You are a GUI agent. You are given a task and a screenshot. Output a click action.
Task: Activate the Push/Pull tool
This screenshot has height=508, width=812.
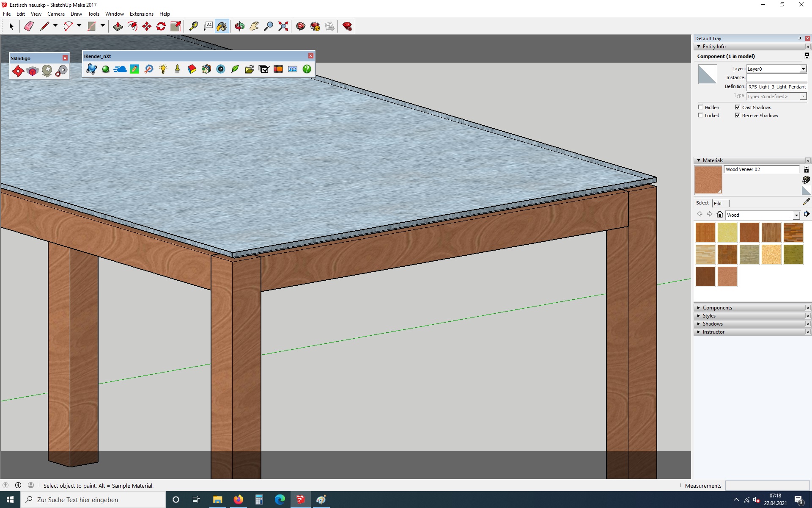pyautogui.click(x=118, y=26)
